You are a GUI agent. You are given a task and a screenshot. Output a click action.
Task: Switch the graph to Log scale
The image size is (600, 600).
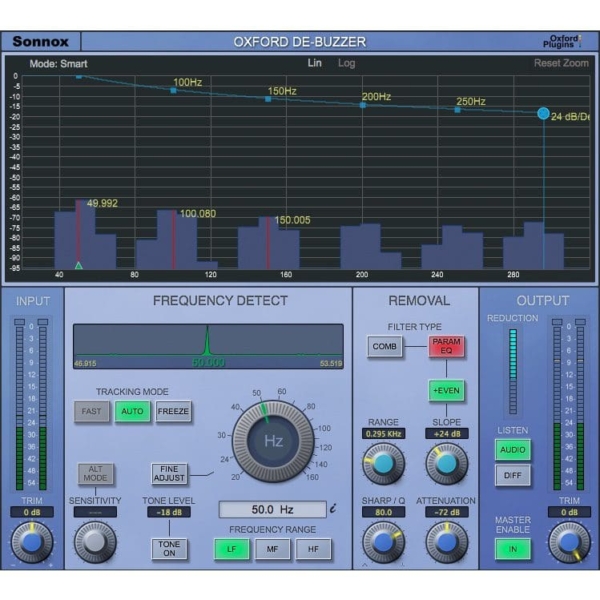tap(346, 63)
